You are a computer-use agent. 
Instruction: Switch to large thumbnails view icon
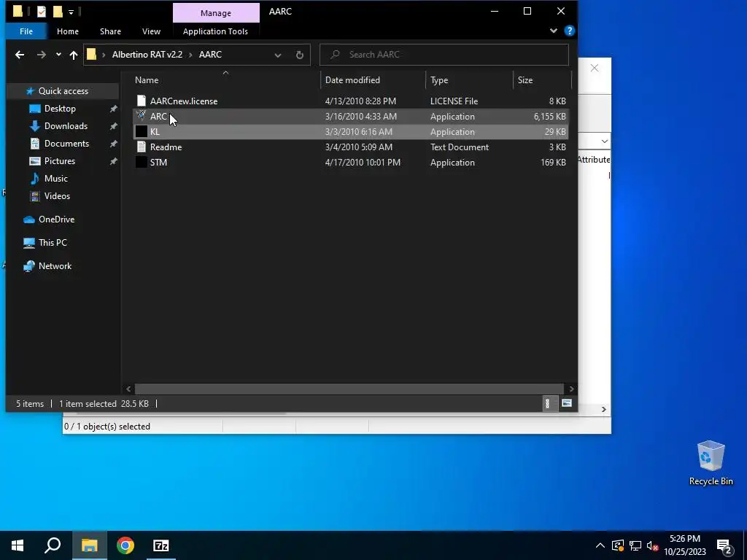pyautogui.click(x=566, y=404)
